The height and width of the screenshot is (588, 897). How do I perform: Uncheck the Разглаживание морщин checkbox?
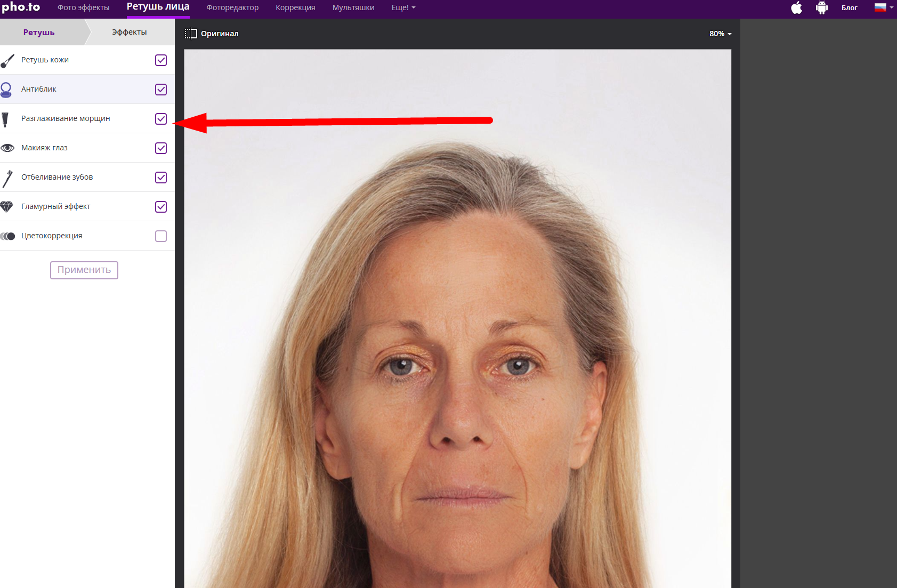pyautogui.click(x=161, y=119)
